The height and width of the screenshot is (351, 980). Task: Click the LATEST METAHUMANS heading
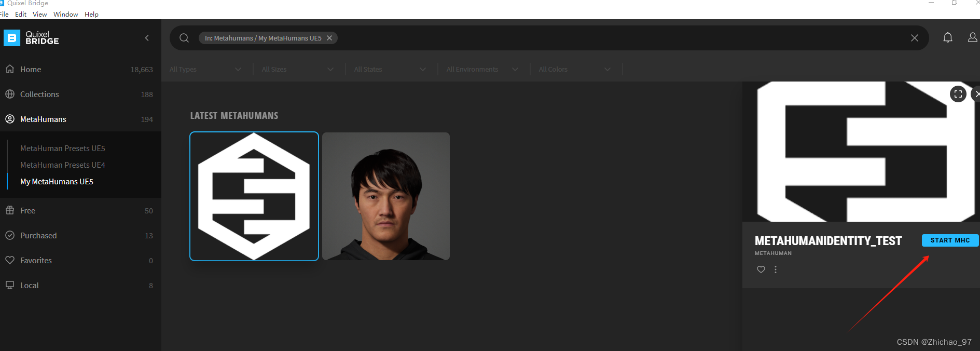click(234, 115)
